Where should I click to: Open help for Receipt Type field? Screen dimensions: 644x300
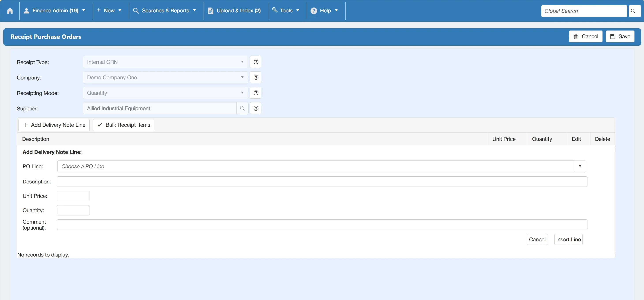(x=256, y=62)
